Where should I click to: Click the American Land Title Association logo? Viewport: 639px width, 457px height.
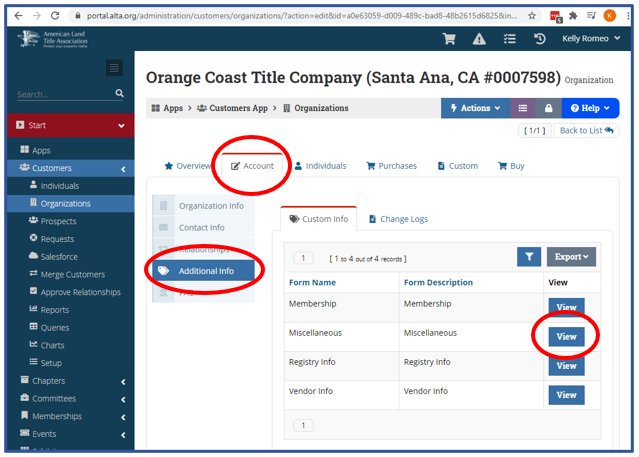coord(53,39)
